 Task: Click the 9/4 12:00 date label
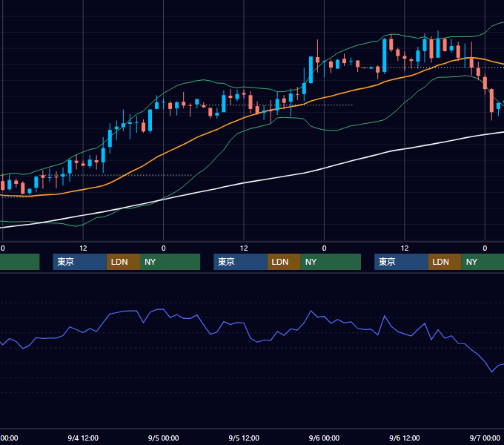83,438
